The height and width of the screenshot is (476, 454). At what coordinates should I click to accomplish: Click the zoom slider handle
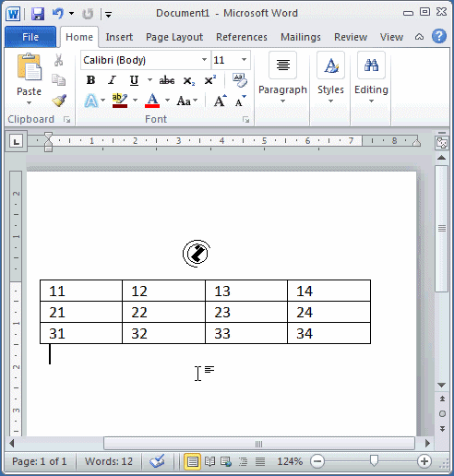tap(374, 460)
